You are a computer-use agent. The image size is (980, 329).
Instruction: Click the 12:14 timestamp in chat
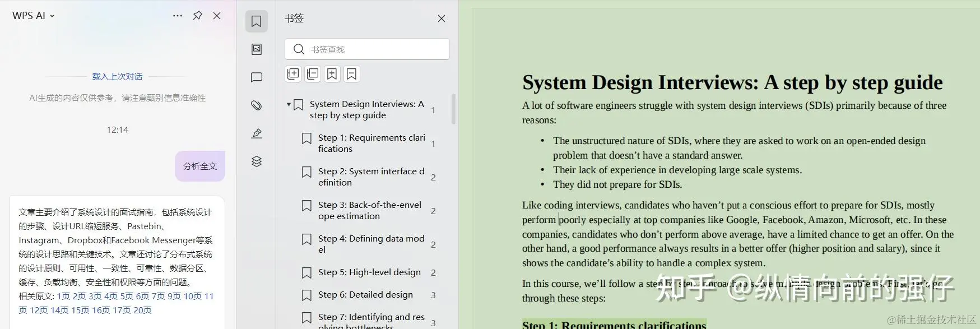117,129
